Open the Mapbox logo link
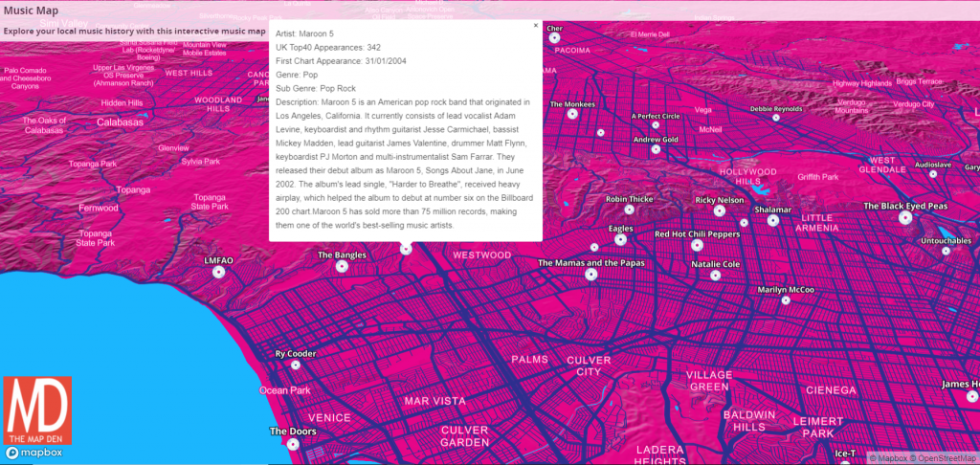The image size is (980, 465). (x=34, y=453)
